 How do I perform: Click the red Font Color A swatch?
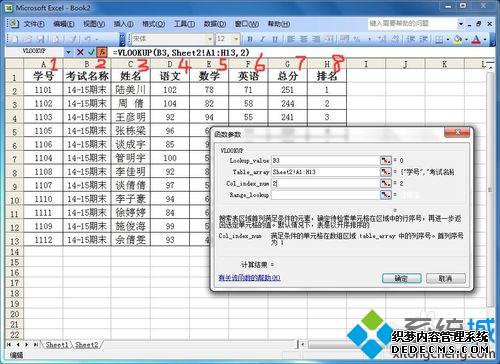point(477,39)
